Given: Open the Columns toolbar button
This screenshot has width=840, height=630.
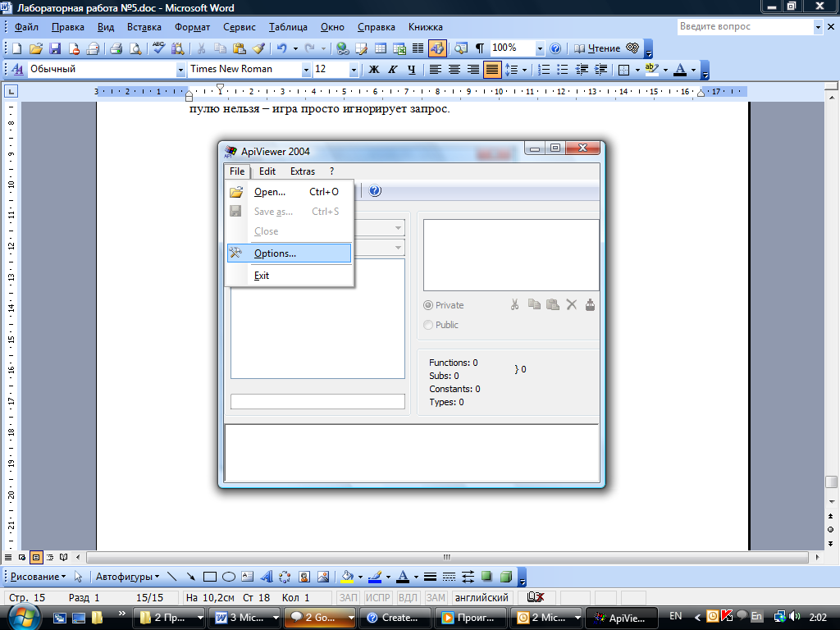Looking at the screenshot, I should click(x=418, y=48).
